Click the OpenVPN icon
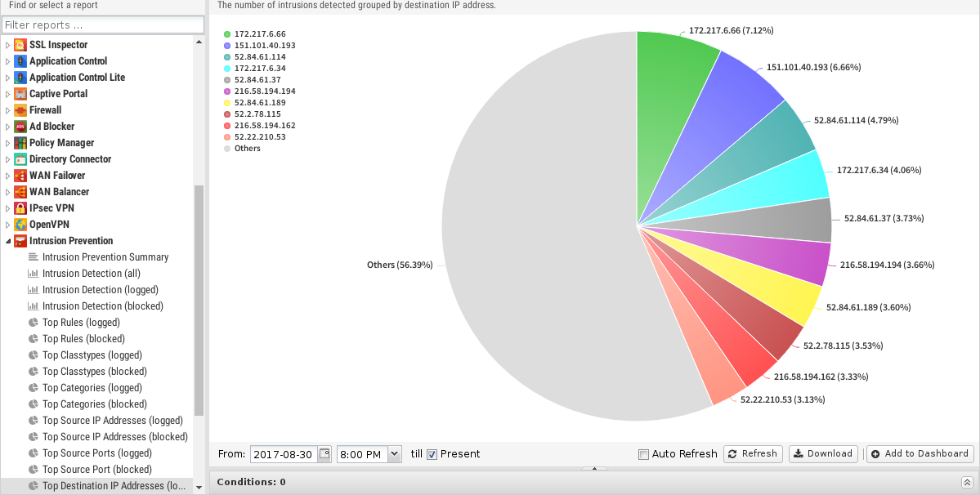The width and height of the screenshot is (980, 495). (x=20, y=224)
